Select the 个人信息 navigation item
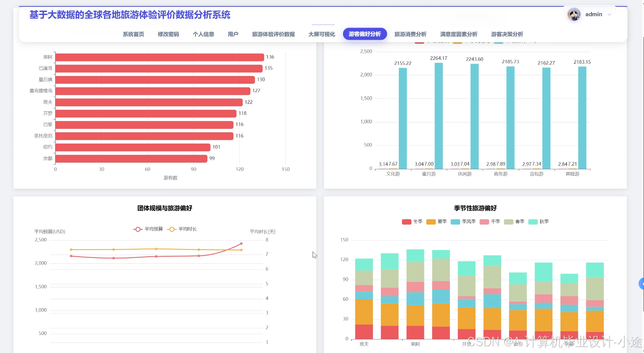644x353 pixels. point(204,34)
